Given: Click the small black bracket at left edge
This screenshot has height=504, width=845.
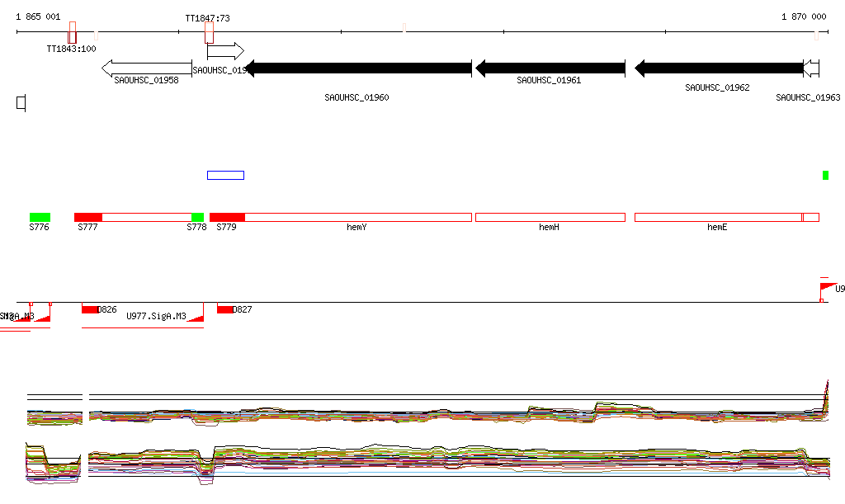Looking at the screenshot, I should [x=21, y=103].
